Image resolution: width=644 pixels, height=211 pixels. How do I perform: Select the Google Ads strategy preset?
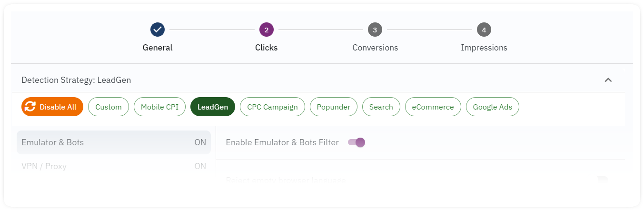[493, 107]
